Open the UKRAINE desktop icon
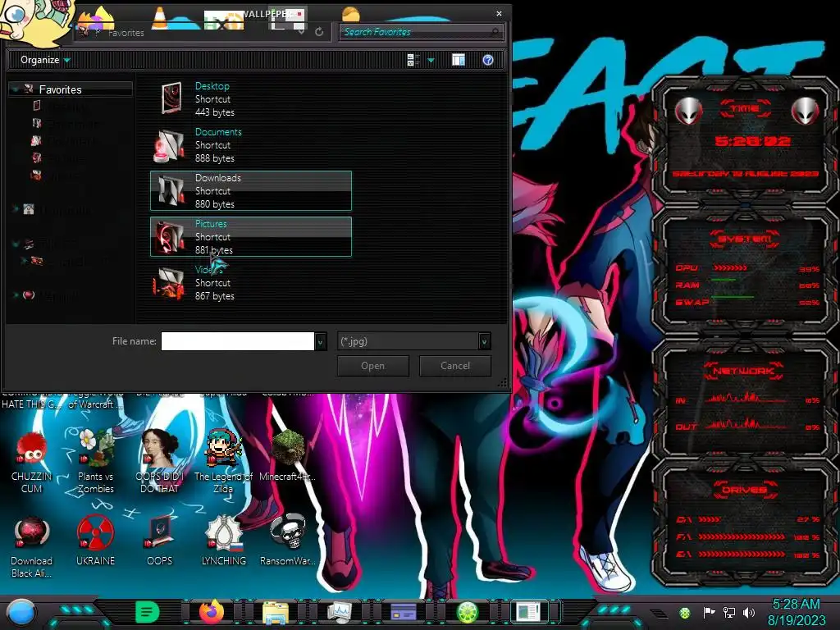Screen dimensions: 840x630 pyautogui.click(x=95, y=541)
